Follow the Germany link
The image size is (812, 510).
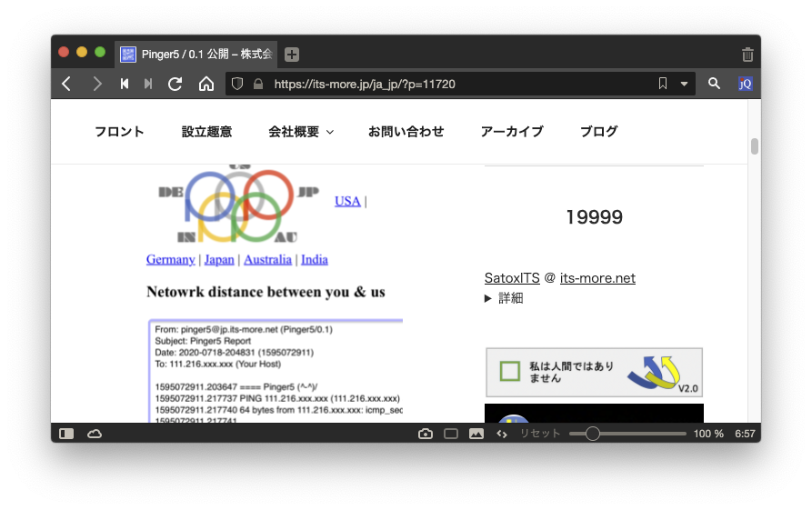(x=170, y=259)
